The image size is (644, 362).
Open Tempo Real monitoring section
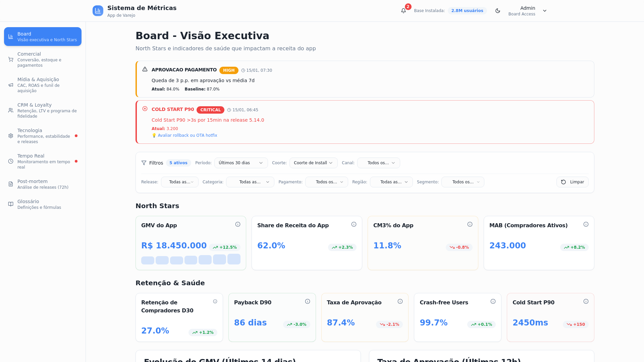pyautogui.click(x=43, y=161)
